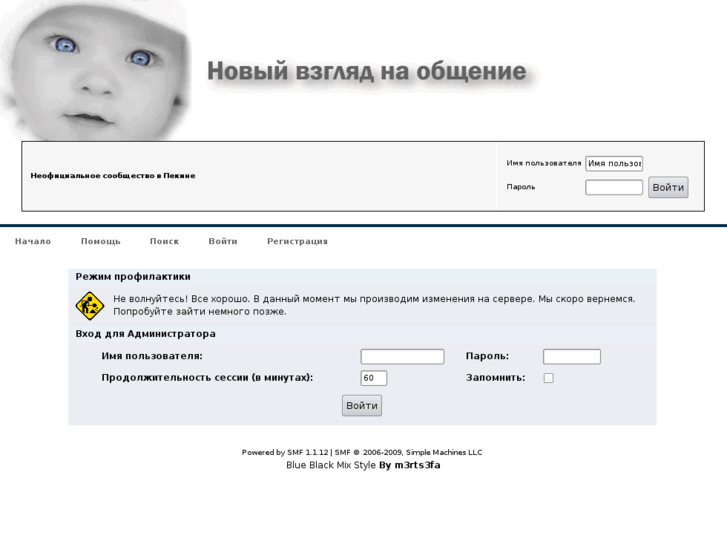The image size is (727, 545).
Task: Enable the Запомнить checkbox
Action: (548, 378)
